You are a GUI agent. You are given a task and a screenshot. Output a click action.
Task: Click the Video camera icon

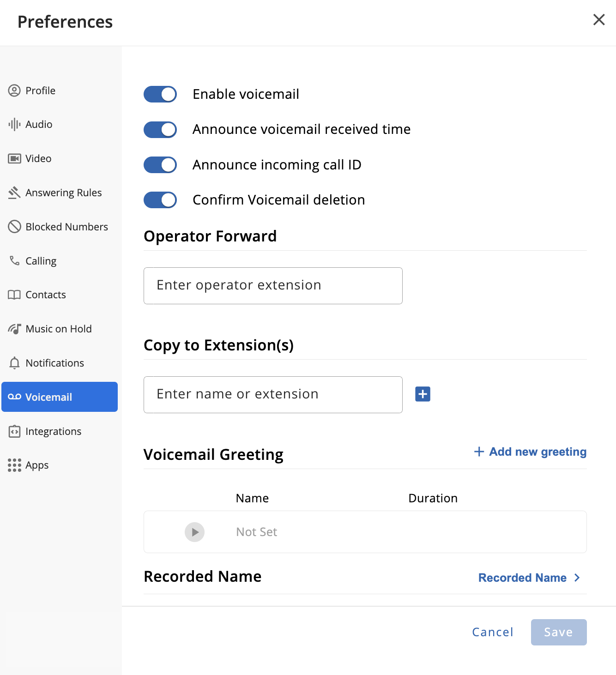click(14, 159)
